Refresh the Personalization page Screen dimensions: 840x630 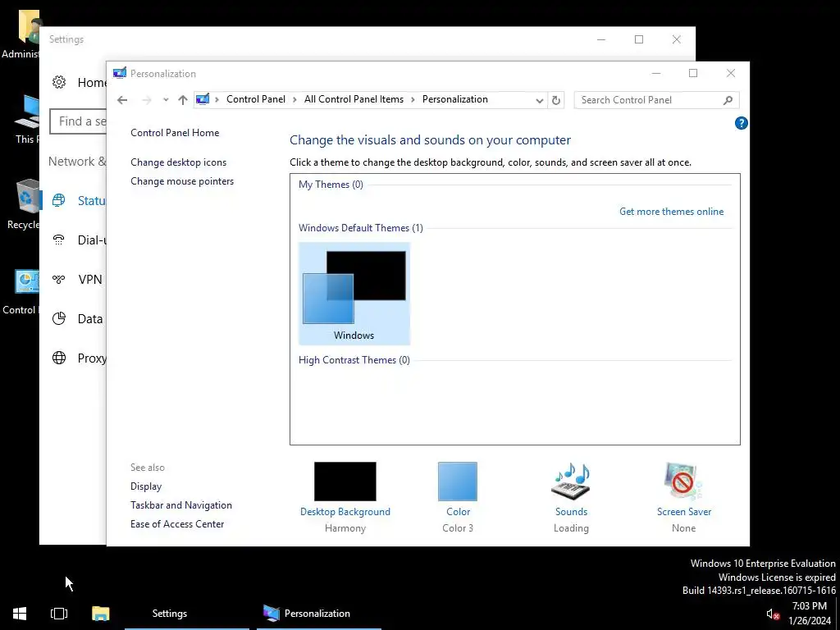coord(556,100)
